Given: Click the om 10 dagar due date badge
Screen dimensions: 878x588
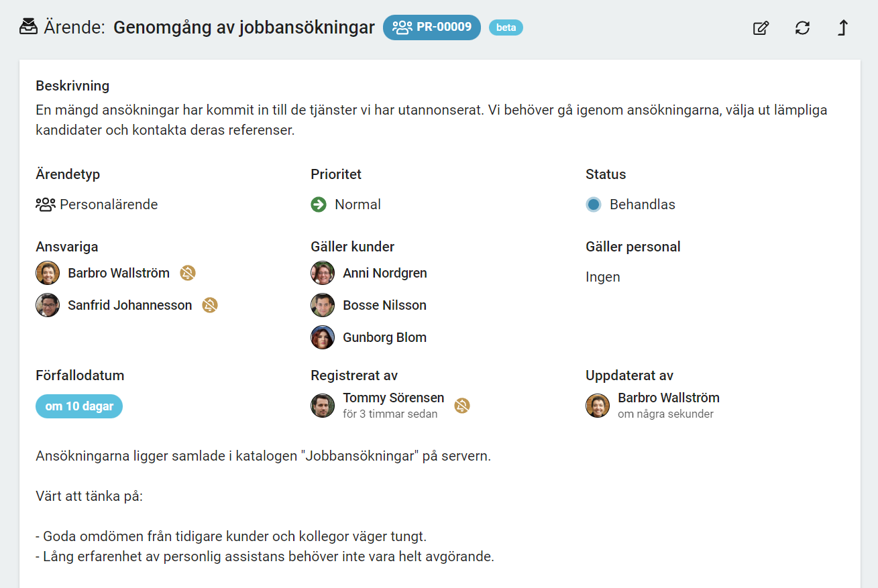Looking at the screenshot, I should point(78,406).
